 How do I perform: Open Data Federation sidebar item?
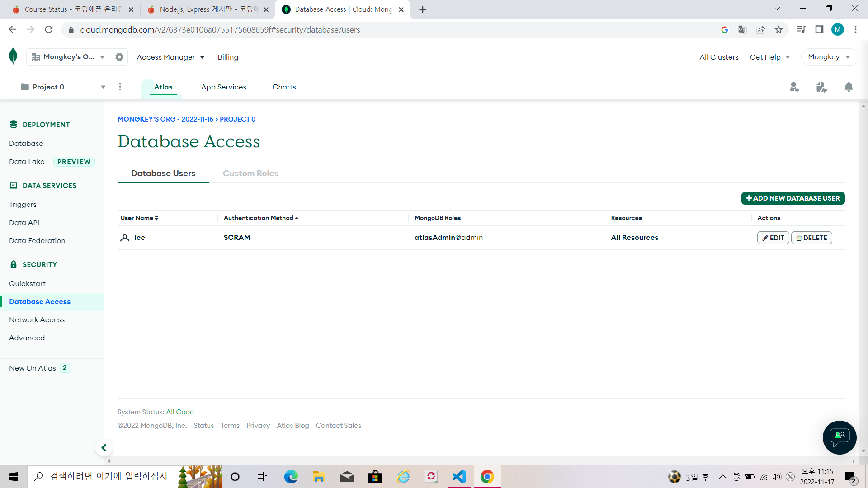click(x=37, y=240)
